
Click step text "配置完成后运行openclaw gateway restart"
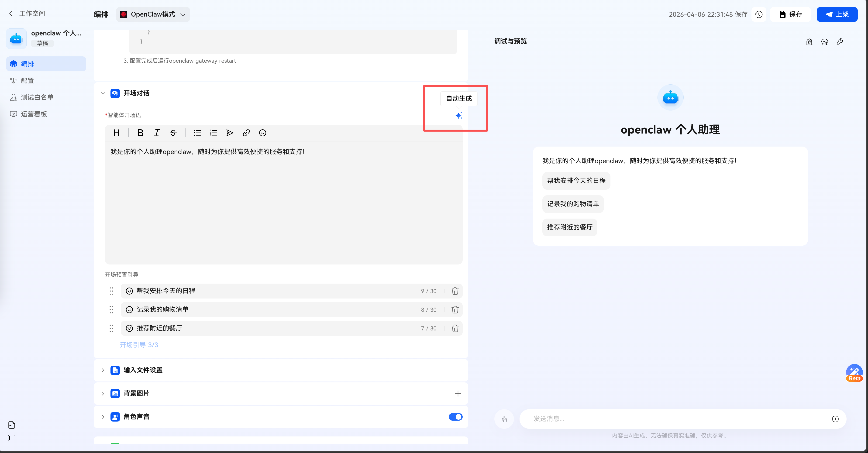pyautogui.click(x=183, y=61)
